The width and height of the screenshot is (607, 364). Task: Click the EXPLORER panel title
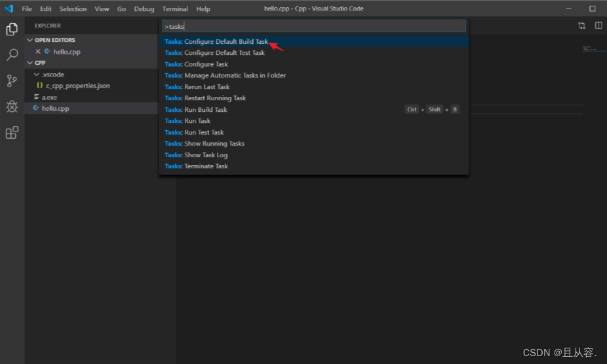(x=48, y=26)
